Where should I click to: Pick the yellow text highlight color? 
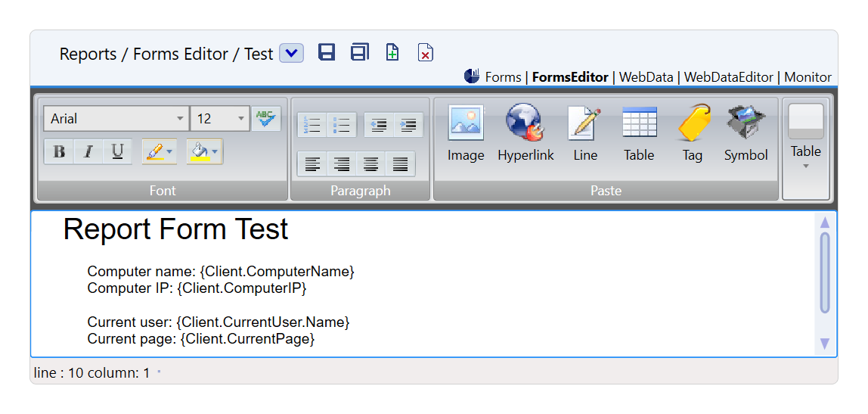coord(154,152)
